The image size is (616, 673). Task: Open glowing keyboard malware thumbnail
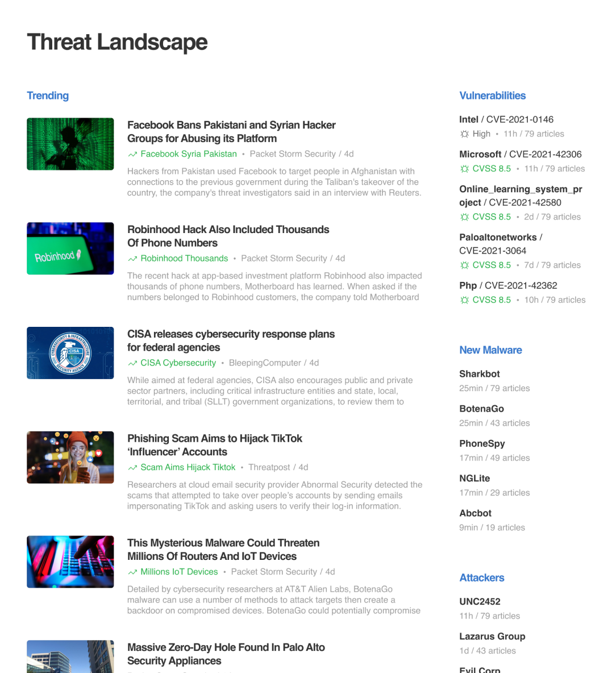(x=70, y=562)
